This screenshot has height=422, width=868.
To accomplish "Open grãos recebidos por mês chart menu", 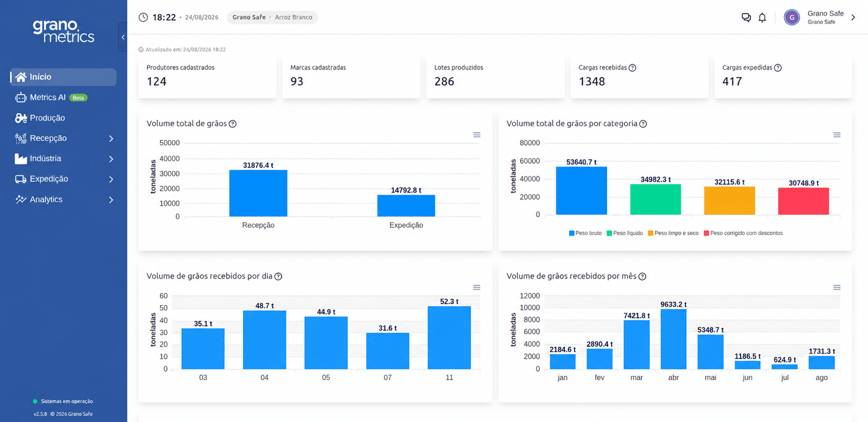I will coord(837,287).
